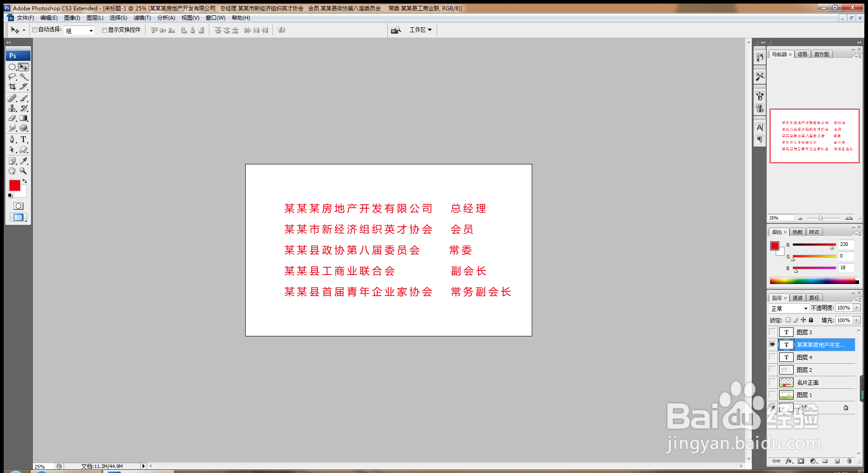
Task: Select the Brush tool
Action: pos(24,98)
